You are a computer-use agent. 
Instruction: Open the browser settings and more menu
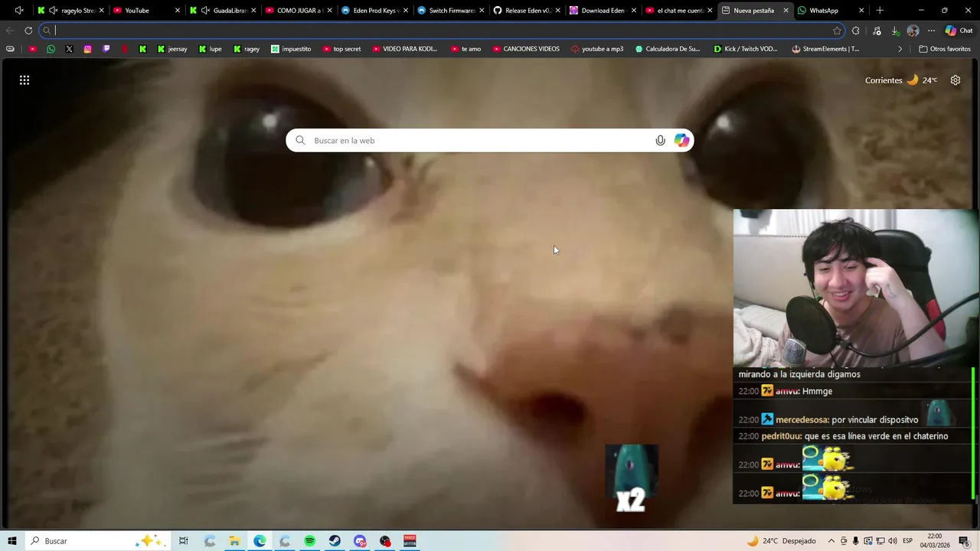click(931, 31)
